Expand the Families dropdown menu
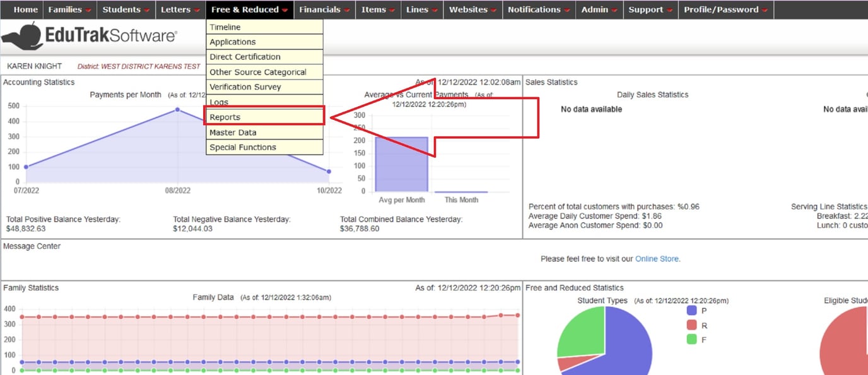868x375 pixels. coord(69,9)
